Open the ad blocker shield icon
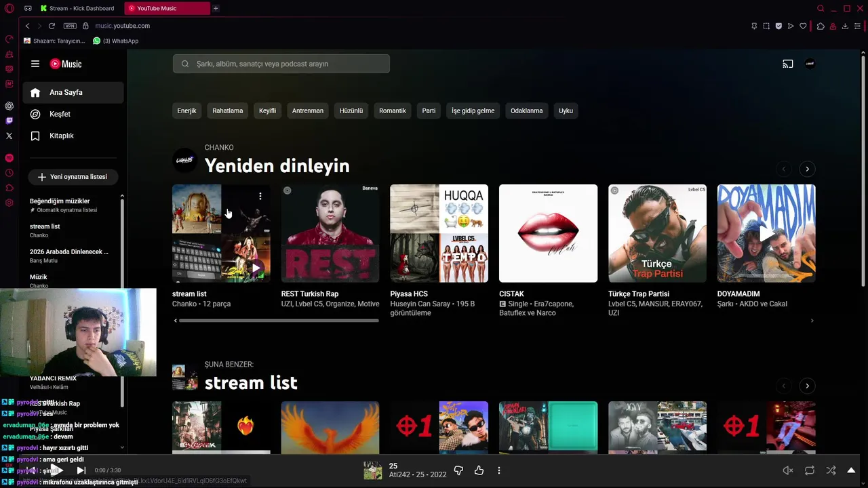 (x=778, y=26)
